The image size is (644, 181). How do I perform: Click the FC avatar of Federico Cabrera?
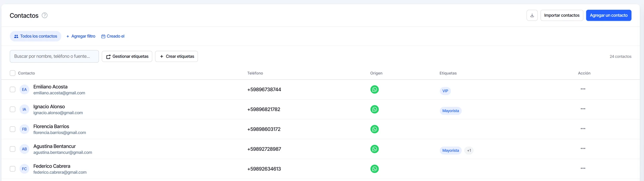[x=24, y=169]
